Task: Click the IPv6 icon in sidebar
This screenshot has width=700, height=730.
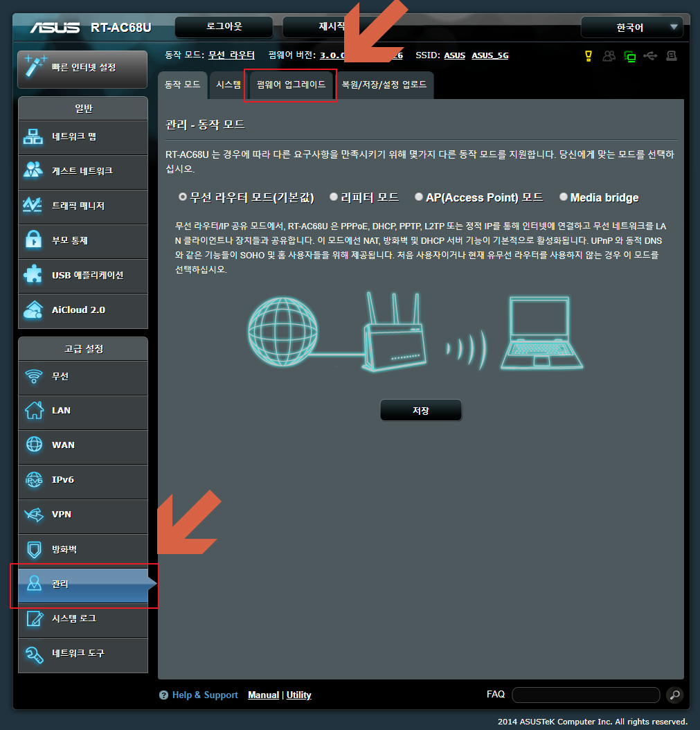Action: pos(34,479)
